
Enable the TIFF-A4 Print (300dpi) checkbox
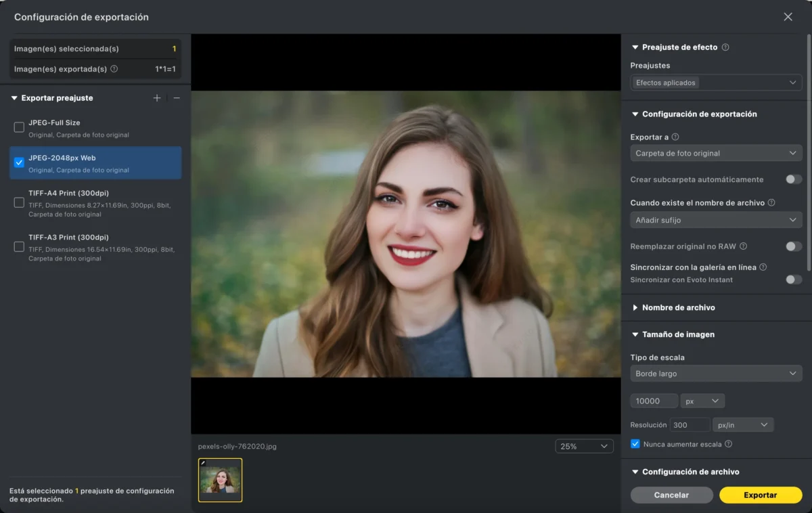tap(19, 202)
